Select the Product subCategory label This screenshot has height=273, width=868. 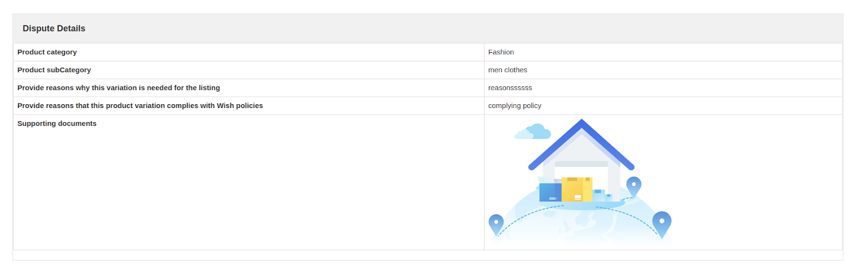54,70
